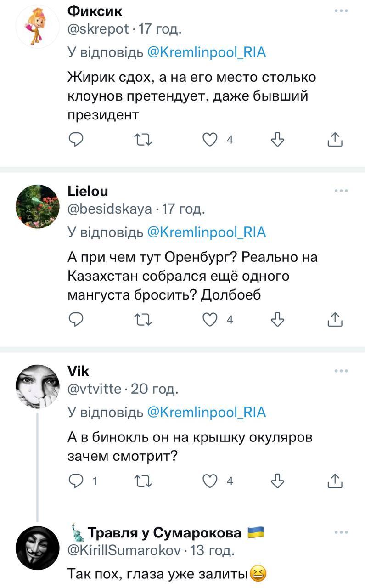The height and width of the screenshot is (588, 365).
Task: Share Фиксик's tweet
Action: [335, 139]
